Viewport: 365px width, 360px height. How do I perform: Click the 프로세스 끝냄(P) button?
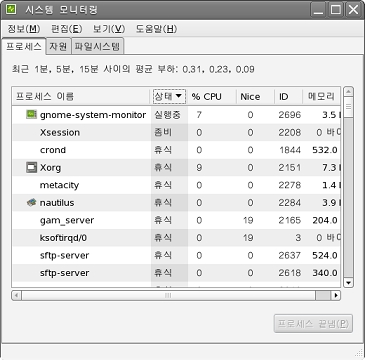click(313, 323)
